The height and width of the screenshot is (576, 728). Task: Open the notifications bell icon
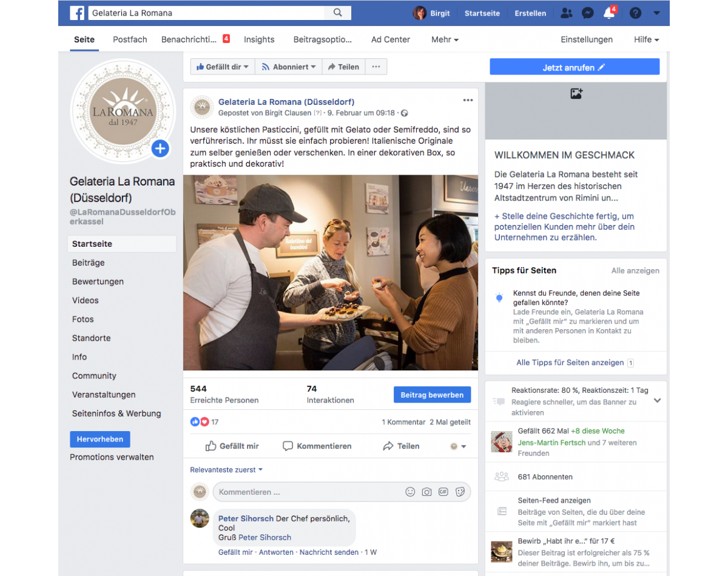[609, 13]
